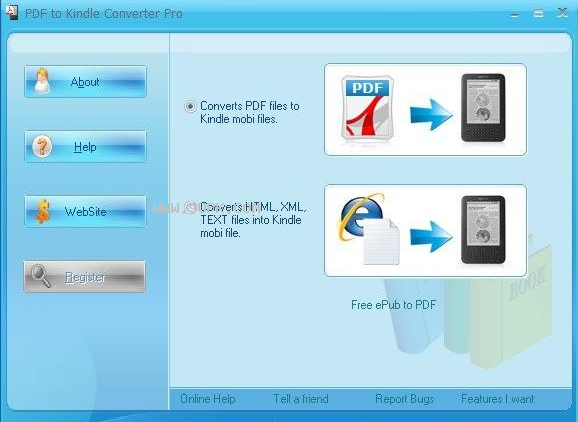Click the Features I want link
Screen dimensions: 578x422
(498, 399)
